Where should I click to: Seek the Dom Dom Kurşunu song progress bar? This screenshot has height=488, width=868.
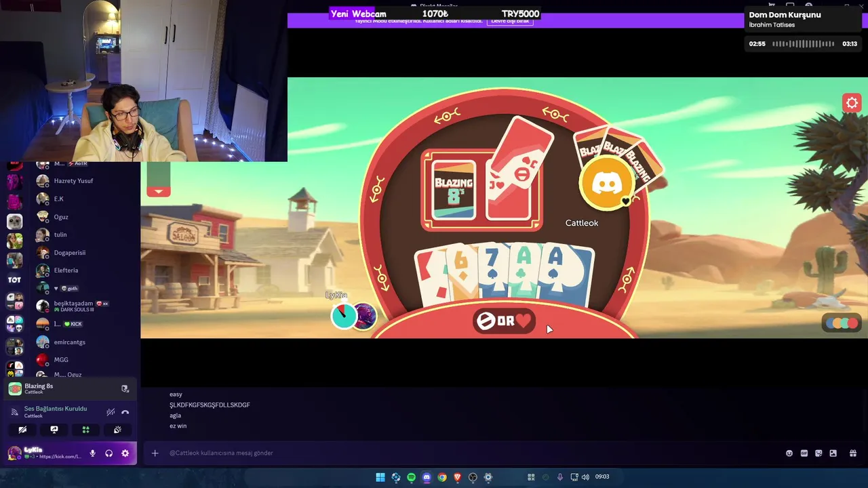[x=804, y=43]
